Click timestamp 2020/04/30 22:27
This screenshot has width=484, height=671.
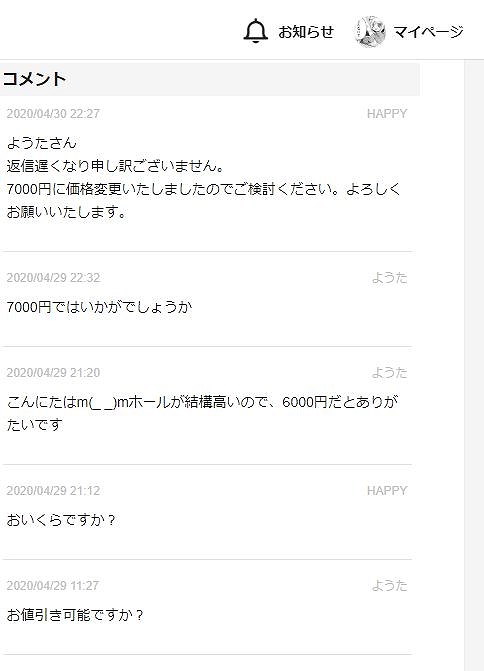point(53,114)
